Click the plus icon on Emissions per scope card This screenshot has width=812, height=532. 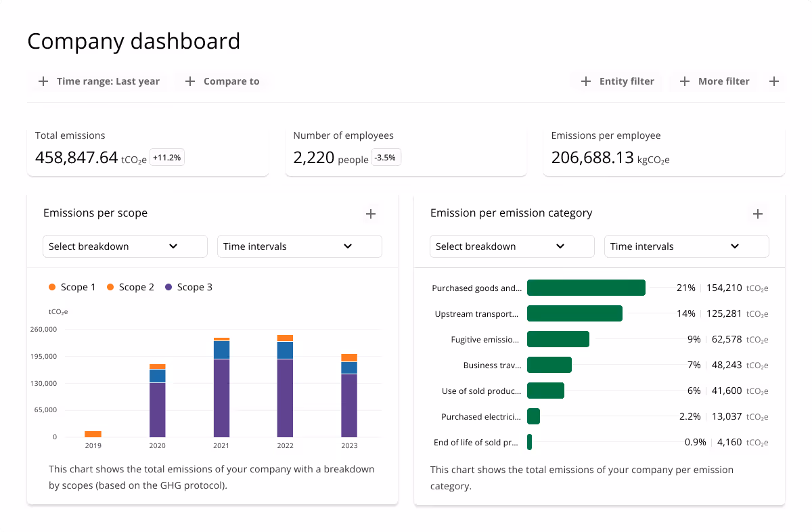[x=371, y=214]
